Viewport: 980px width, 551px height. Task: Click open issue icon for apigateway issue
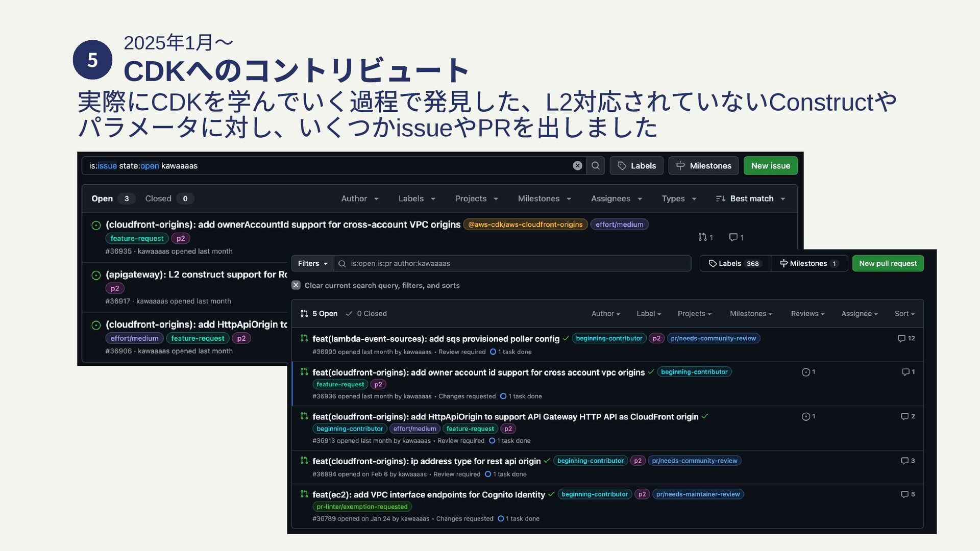96,275
